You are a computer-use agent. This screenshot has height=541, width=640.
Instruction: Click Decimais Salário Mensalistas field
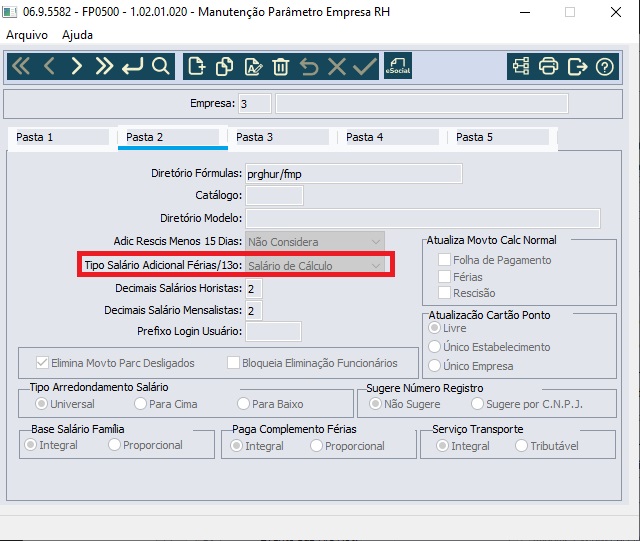click(254, 311)
